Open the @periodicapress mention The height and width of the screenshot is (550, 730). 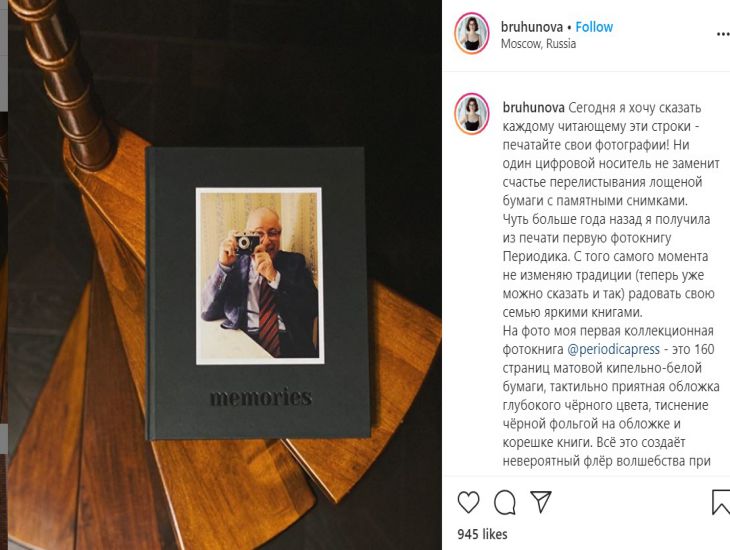(614, 349)
